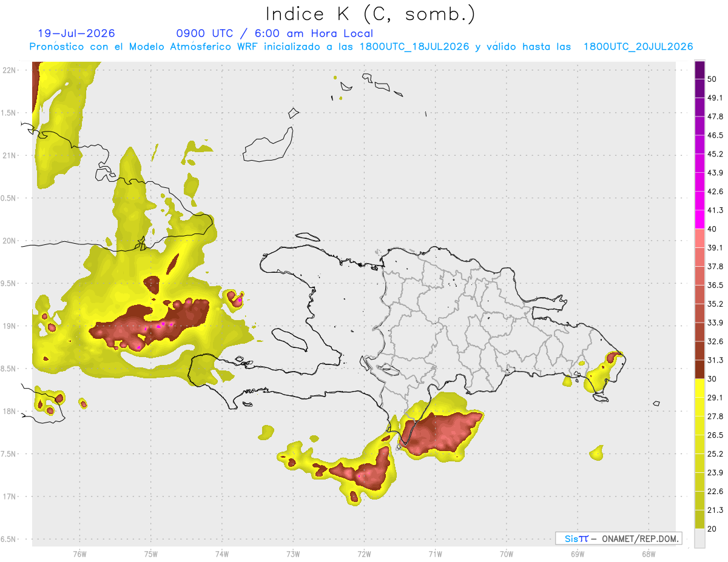Click the color scale value "26.5"
728x562 pixels.
tap(715, 435)
